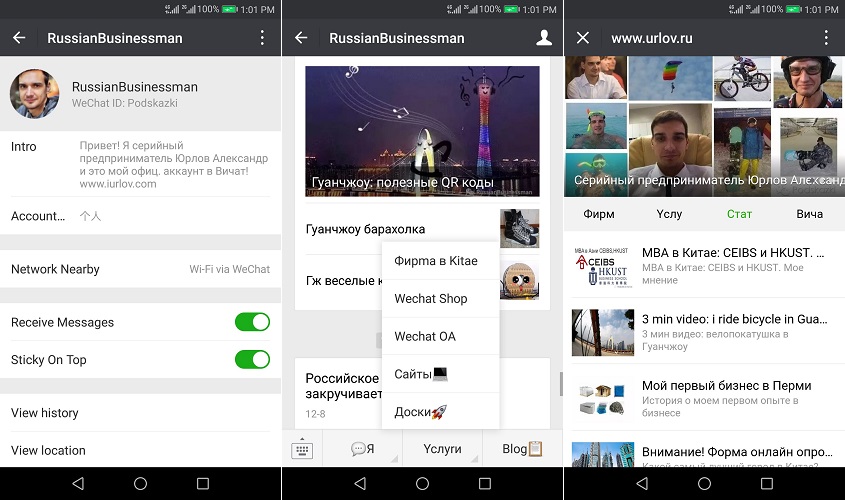Open the Гуанчжоу: полезные QR коды banner
Viewport: 845px width, 500px height.
[x=422, y=131]
